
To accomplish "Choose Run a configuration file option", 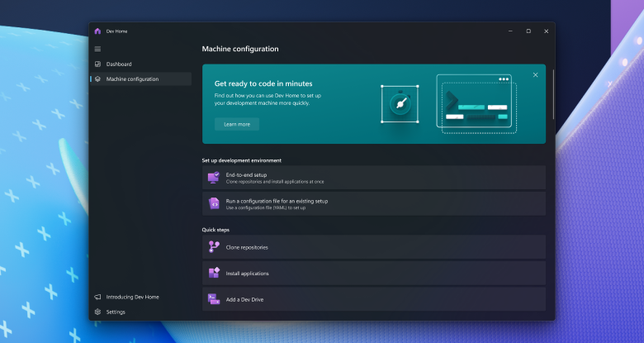I will tap(373, 203).
